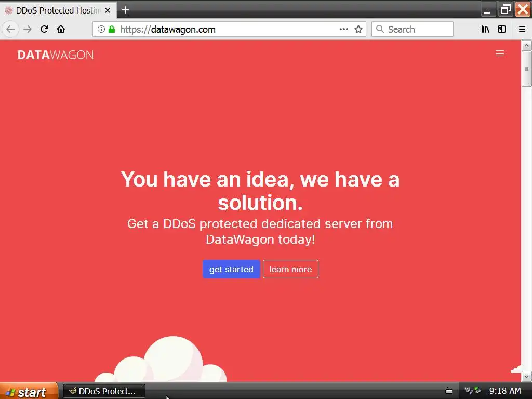This screenshot has height=399, width=532.
Task: Click the network connection tray icon
Action: (x=477, y=390)
